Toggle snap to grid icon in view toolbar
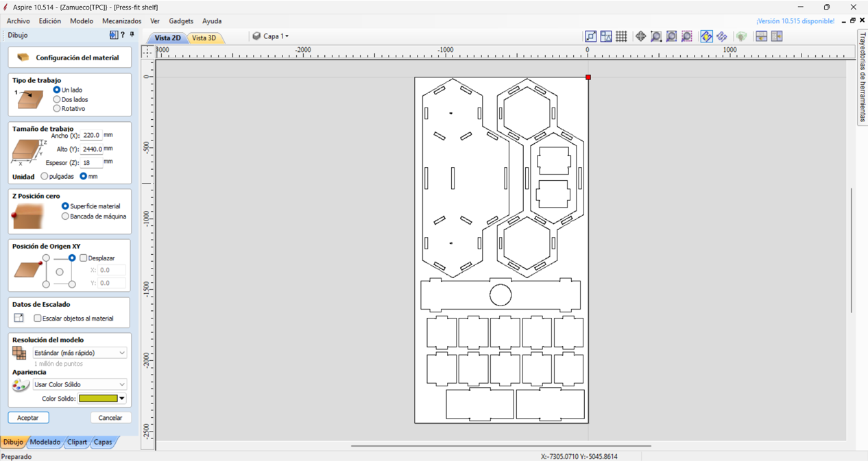Screen dimensions: 868x461 click(x=621, y=36)
